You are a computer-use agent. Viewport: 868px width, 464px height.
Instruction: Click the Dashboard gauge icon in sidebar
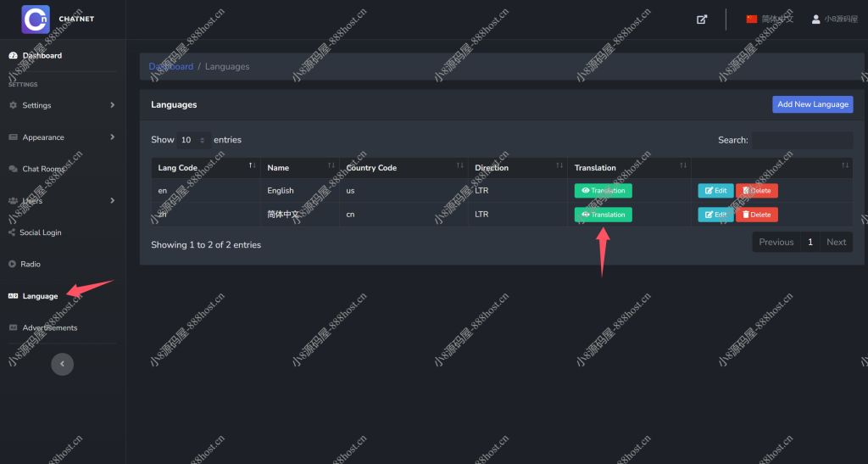click(13, 55)
